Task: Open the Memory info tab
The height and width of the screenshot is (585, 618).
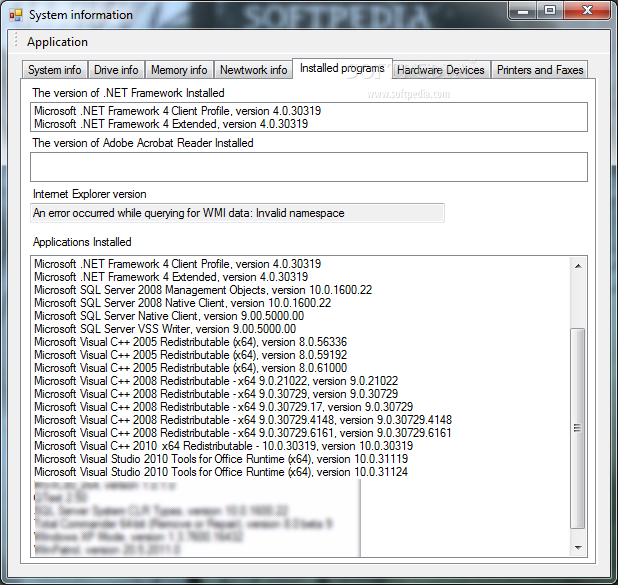Action: coord(179,70)
